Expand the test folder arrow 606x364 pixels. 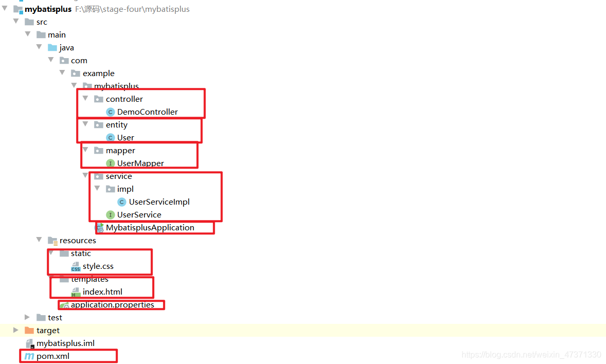[x=27, y=317]
